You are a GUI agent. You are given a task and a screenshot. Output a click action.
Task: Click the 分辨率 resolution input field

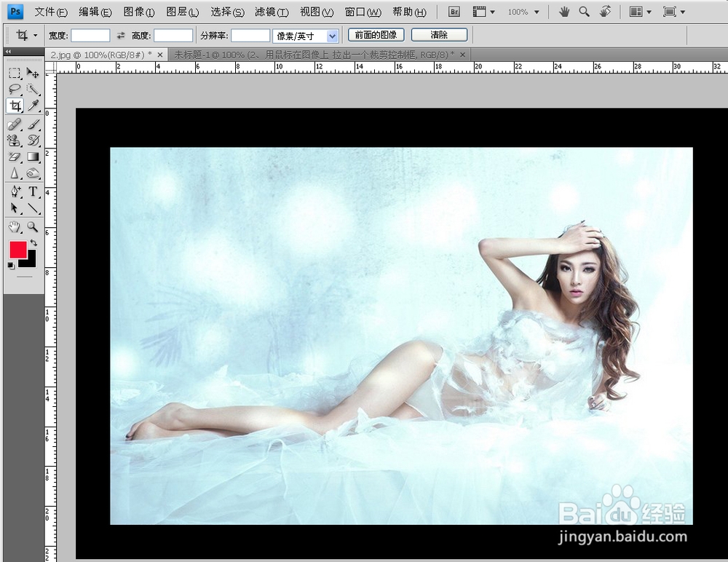pos(250,36)
